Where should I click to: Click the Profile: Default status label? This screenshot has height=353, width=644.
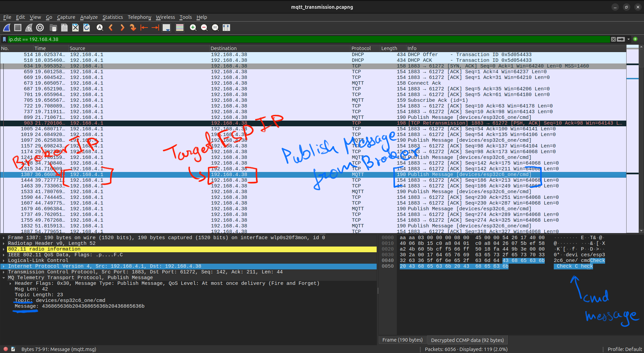625,349
